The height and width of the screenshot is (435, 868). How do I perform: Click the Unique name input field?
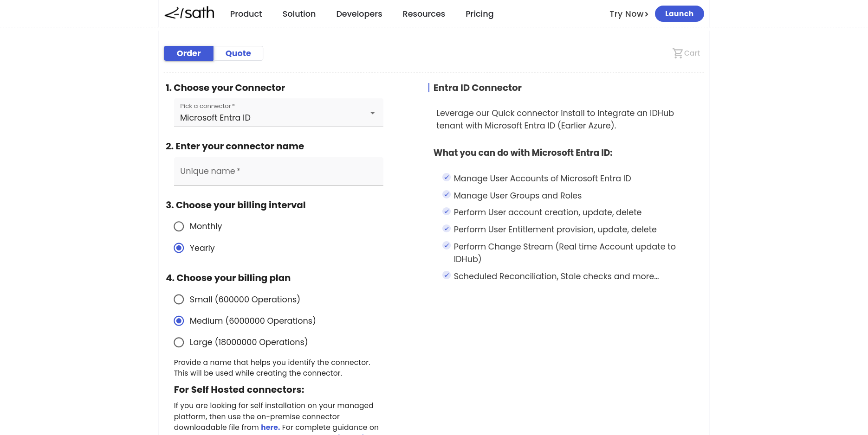[x=279, y=171]
